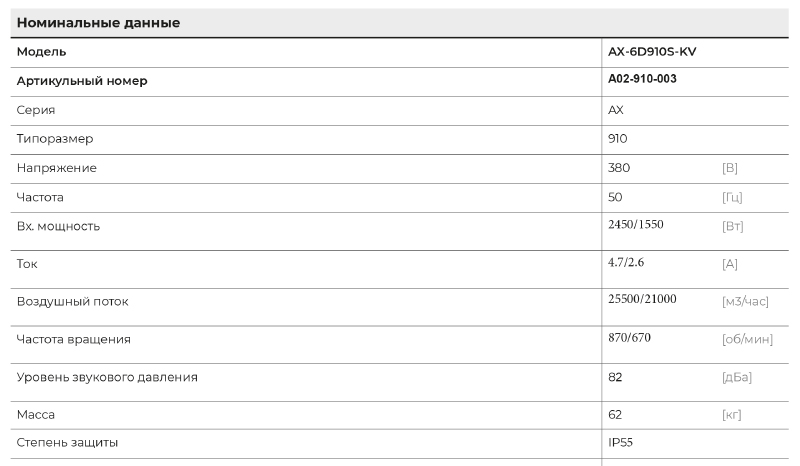Viewport: 800px width, 466px height.
Task: Select the model value AX-6D910S-KV
Action: coord(652,52)
